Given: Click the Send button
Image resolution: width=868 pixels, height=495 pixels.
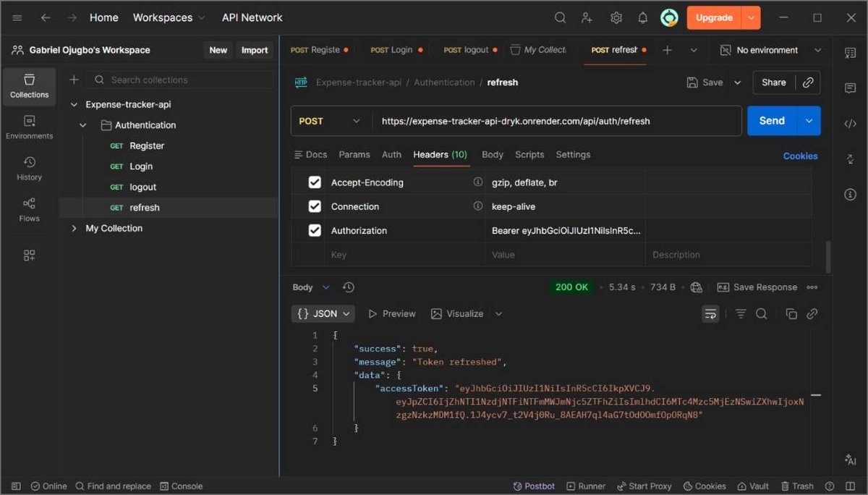Looking at the screenshot, I should (x=772, y=121).
